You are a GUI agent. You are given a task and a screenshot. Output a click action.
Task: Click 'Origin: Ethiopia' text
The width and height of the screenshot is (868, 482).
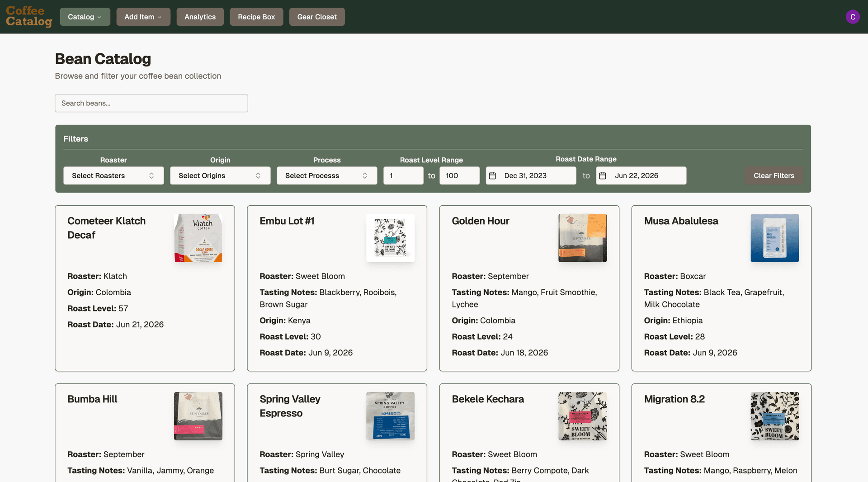point(673,321)
